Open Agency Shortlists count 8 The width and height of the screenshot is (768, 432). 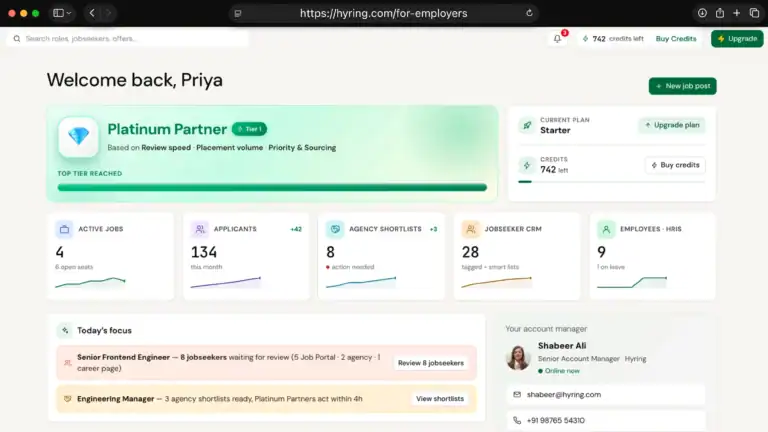click(331, 252)
